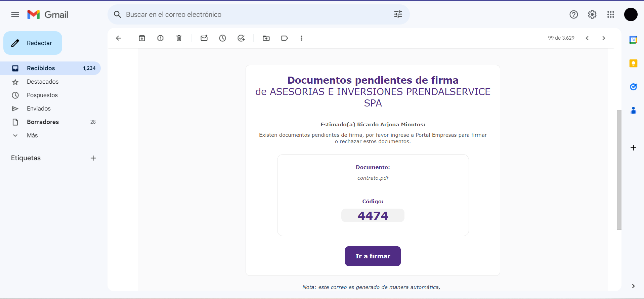Open the three-dot more actions menu
This screenshot has height=299, width=644.
point(301,38)
